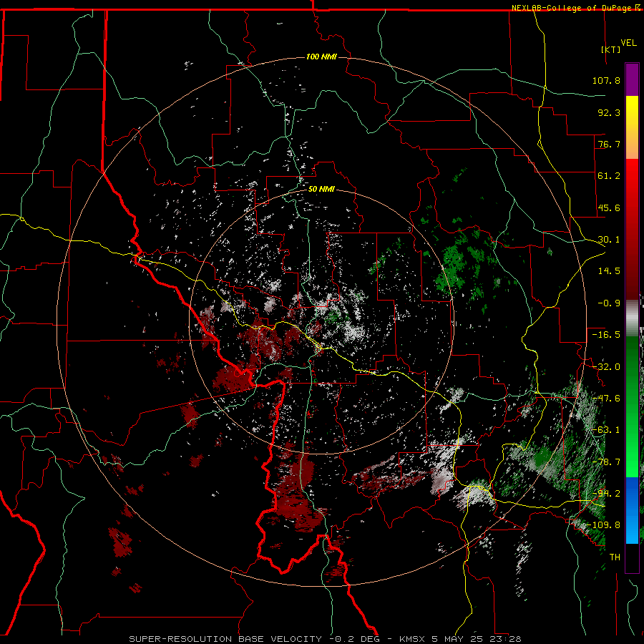Click the purple segment of color bar
This screenshot has width=644, height=644.
632,79
